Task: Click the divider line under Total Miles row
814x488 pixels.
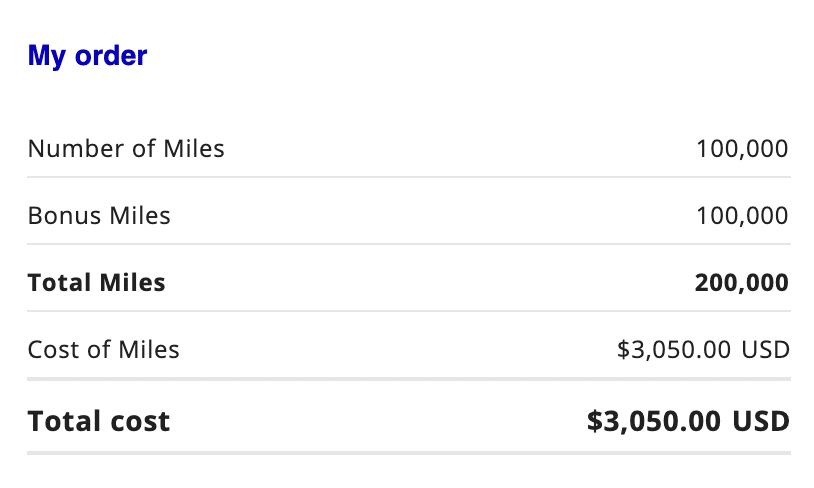Action: (x=408, y=311)
